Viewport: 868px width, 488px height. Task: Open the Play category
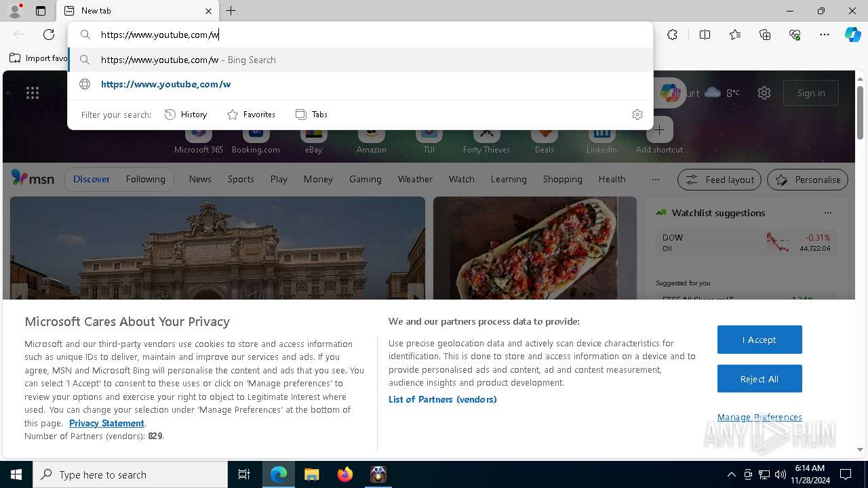coord(279,179)
